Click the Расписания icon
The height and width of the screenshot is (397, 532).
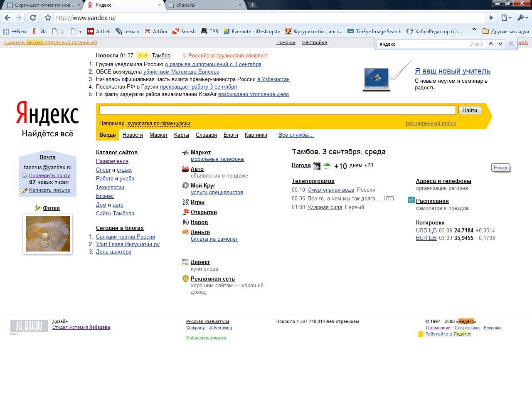tap(411, 200)
